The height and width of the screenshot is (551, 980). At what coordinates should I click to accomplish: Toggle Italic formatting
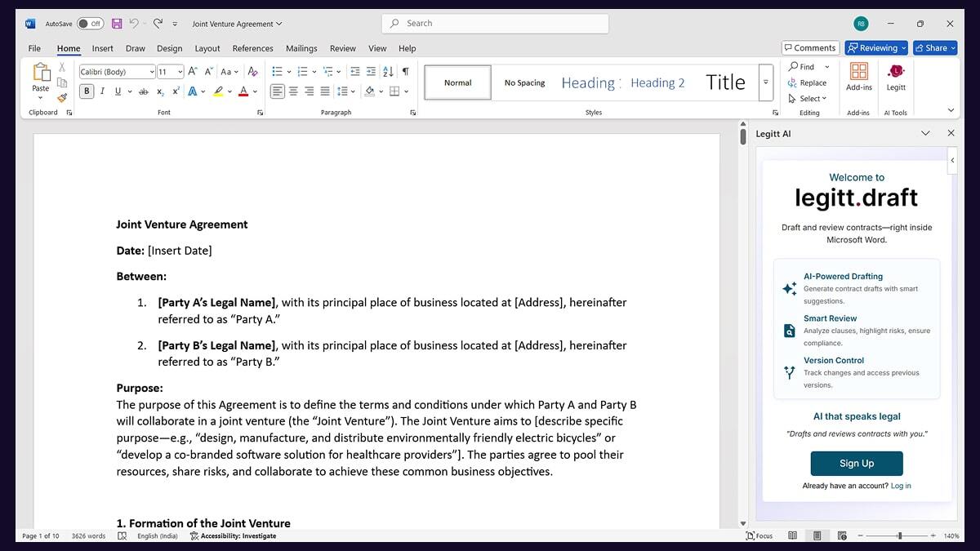pyautogui.click(x=102, y=91)
